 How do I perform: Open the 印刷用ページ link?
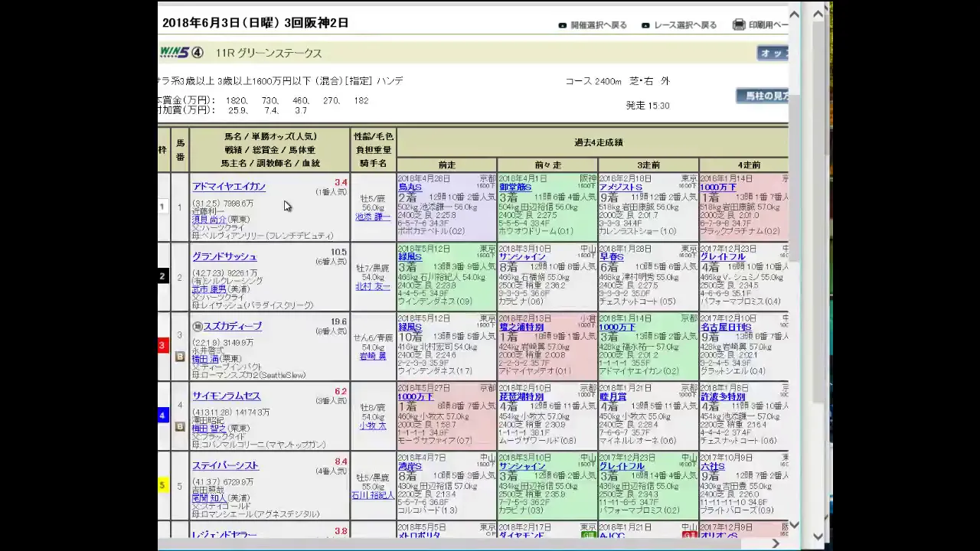768,25
